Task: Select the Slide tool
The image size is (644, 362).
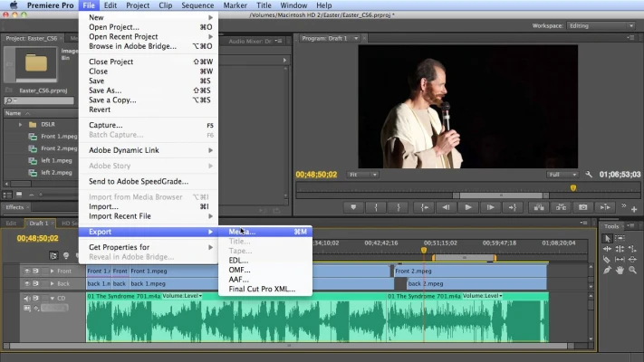Action: [x=632, y=260]
